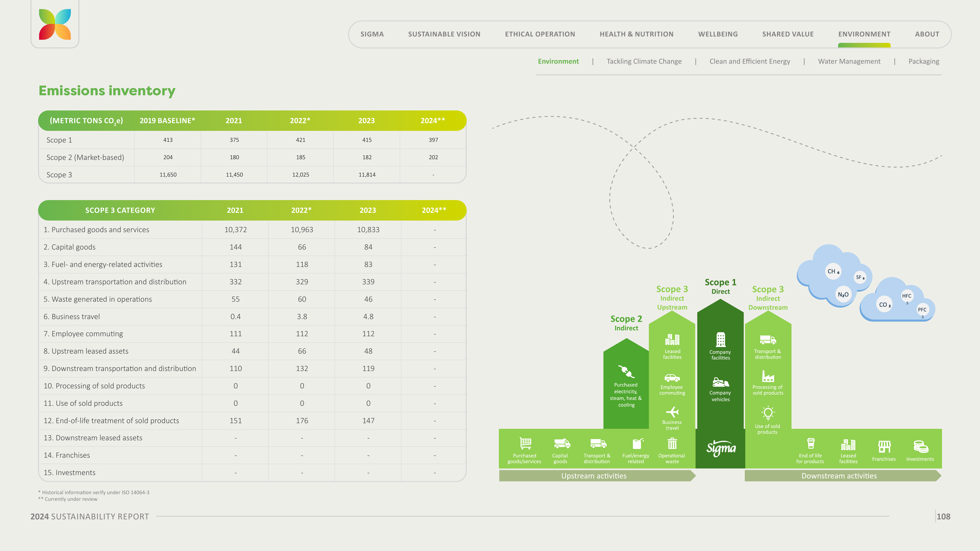
Task: Click the 2023 Purchased goods value 10,833
Action: 368,230
